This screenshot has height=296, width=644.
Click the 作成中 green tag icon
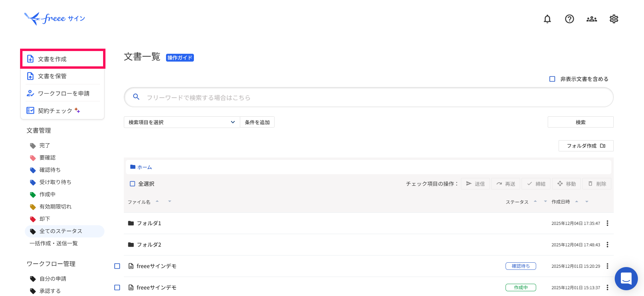point(33,195)
